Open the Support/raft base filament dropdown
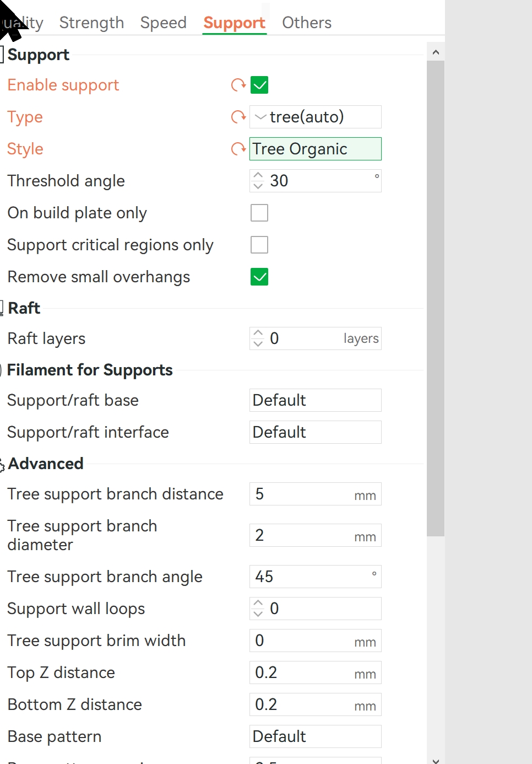The height and width of the screenshot is (764, 532). (316, 400)
